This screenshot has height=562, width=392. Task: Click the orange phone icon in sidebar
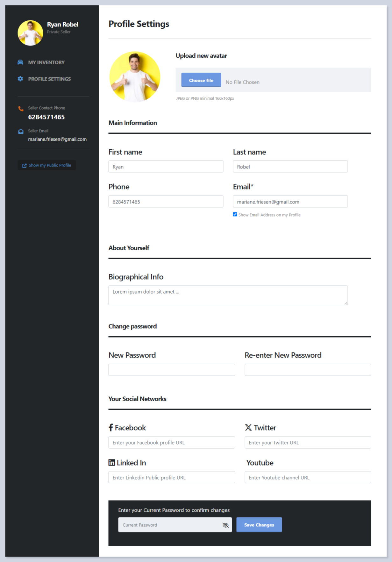coord(21,109)
